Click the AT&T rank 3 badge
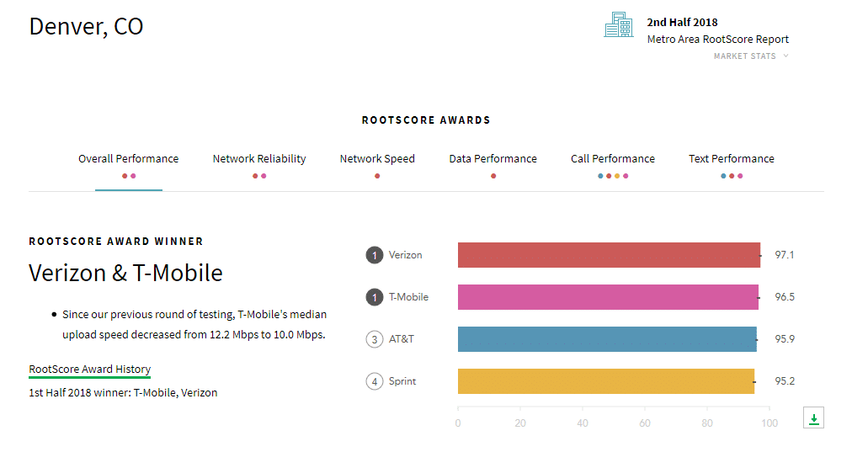The height and width of the screenshot is (452, 868). pos(374,339)
